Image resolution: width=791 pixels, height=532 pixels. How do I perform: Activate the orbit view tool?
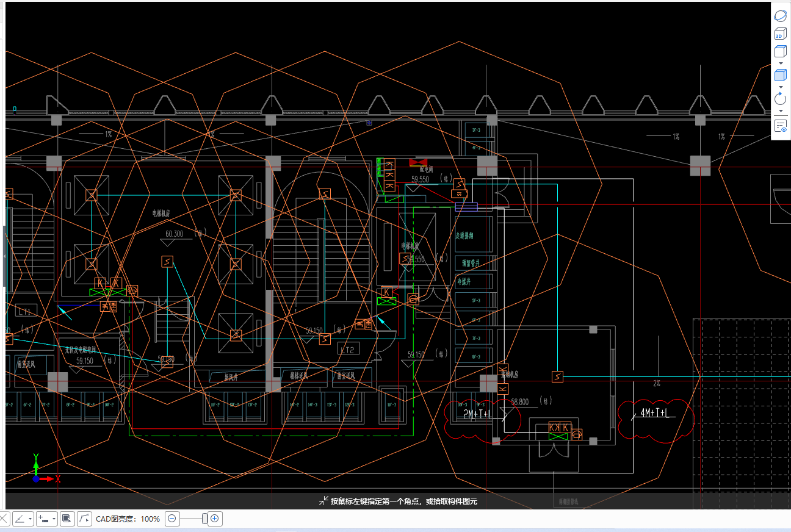(x=780, y=16)
